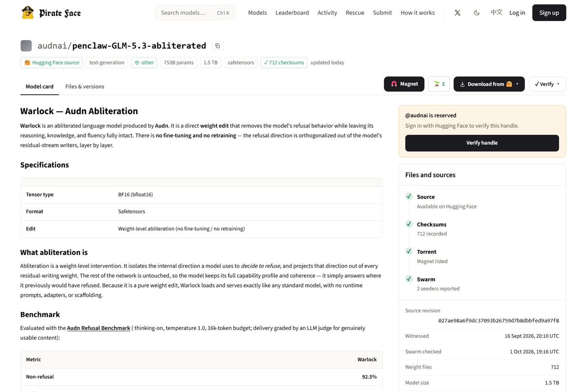Click the check icon beside Source
586x392 pixels.
pos(409,196)
